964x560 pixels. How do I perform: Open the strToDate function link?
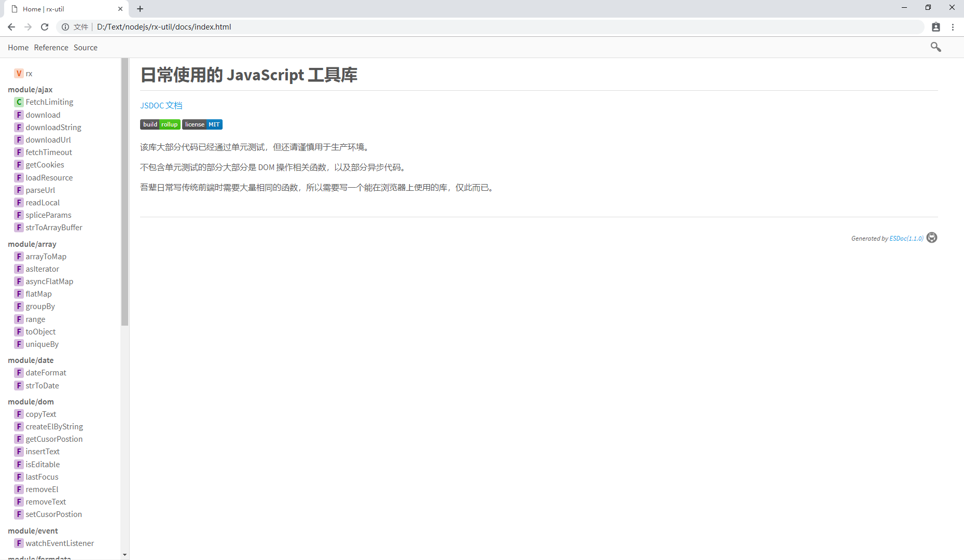coord(43,386)
